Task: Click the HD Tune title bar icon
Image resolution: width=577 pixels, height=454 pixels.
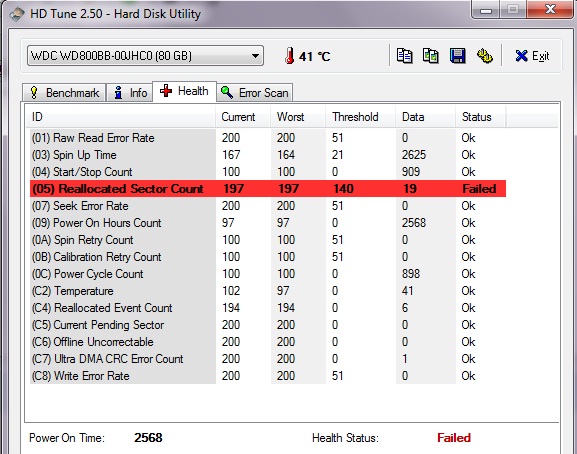Action: pyautogui.click(x=17, y=15)
